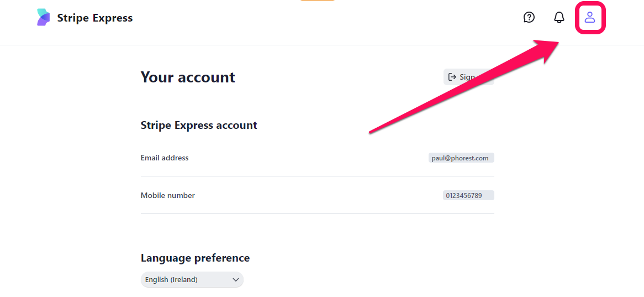This screenshot has width=644, height=297.
Task: Click the Stripe Express brand name
Action: pos(95,18)
